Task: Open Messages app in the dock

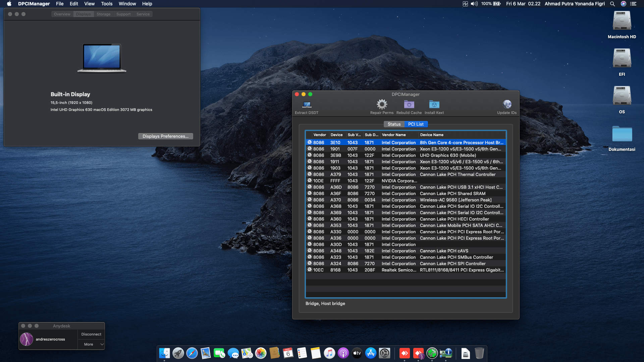Action: click(233, 353)
